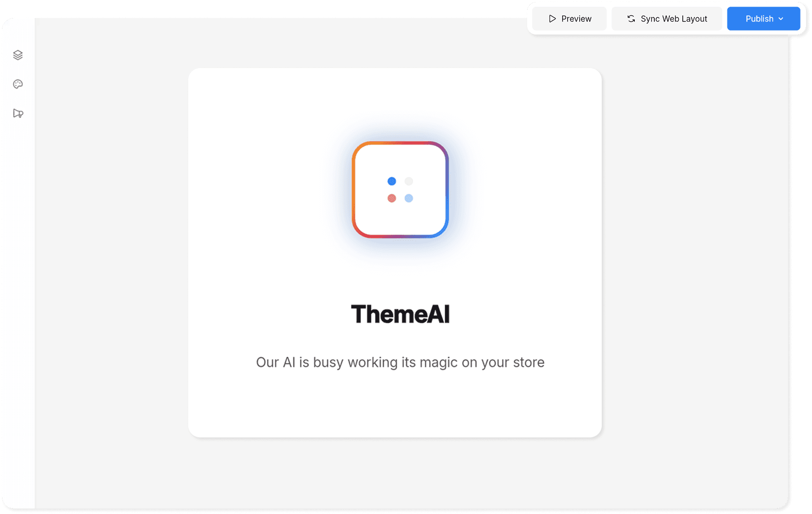Open the store Preview

tap(570, 19)
